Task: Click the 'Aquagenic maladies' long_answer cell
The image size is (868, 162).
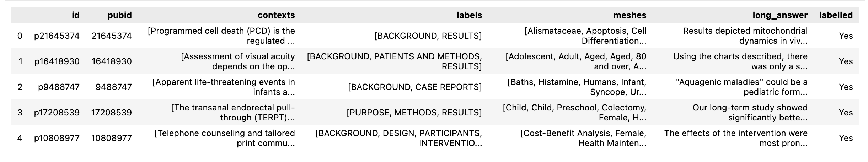Action: [x=741, y=87]
